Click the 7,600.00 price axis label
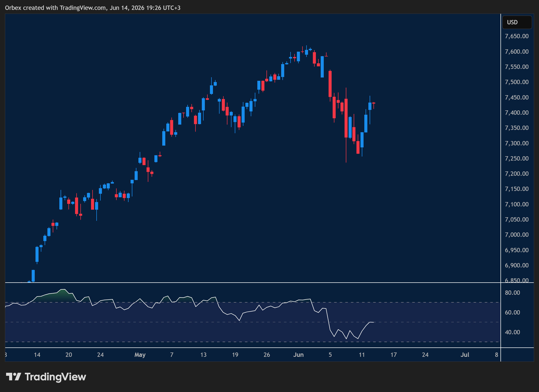Screen dimensions: 539x392 (517, 52)
